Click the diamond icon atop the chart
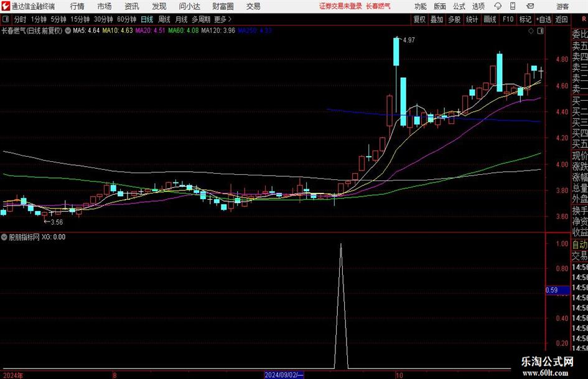Viewport: 588px width, 379px height. [531, 31]
